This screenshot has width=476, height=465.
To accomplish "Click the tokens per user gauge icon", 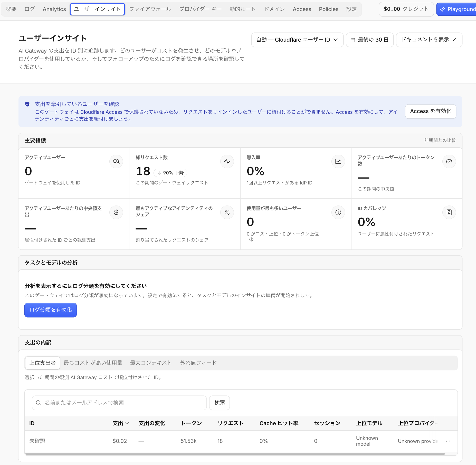I will 449,162.
